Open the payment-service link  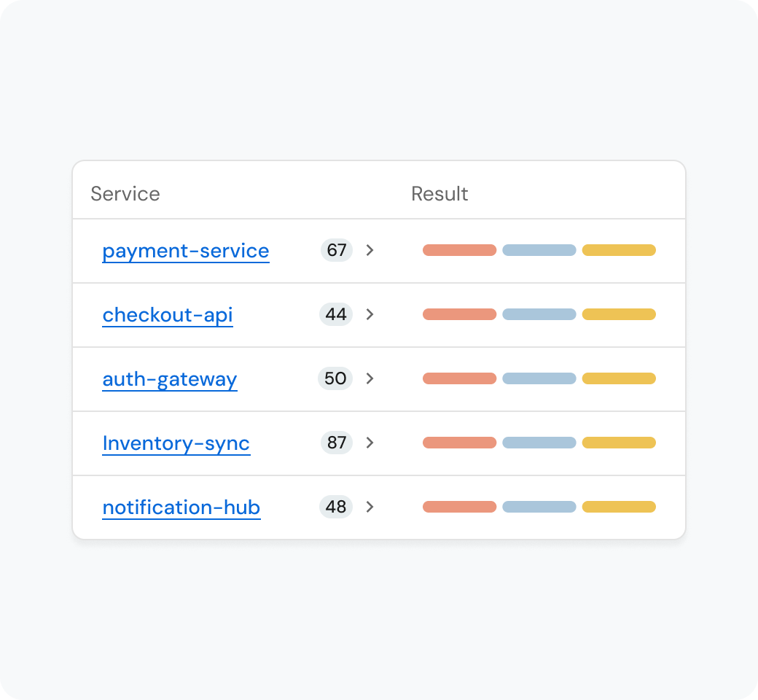pyautogui.click(x=186, y=251)
